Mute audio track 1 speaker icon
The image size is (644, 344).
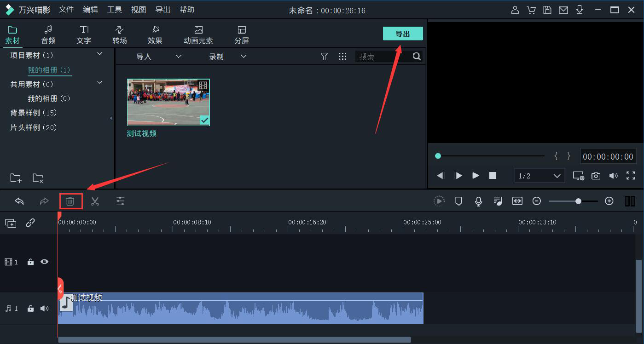pyautogui.click(x=45, y=308)
